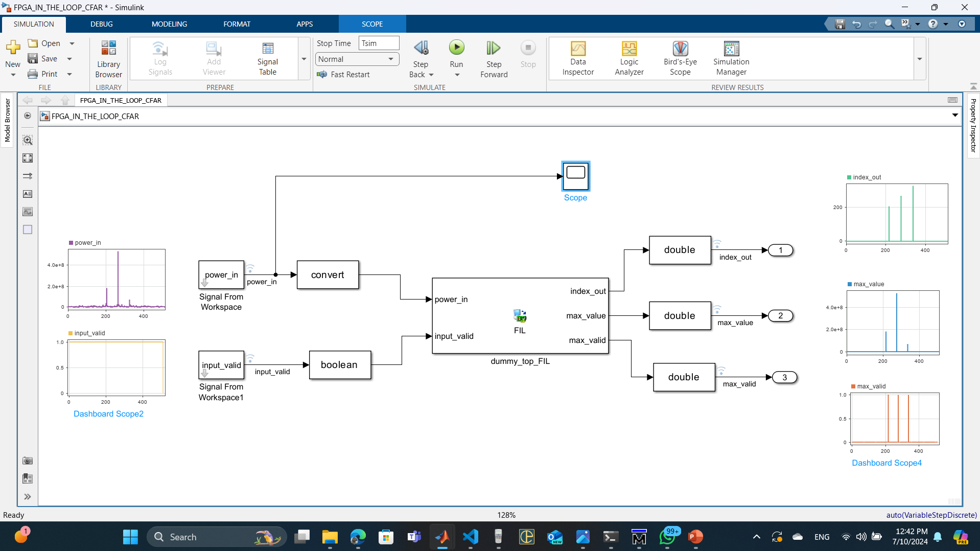The height and width of the screenshot is (551, 980).
Task: Open the Simulation Manager
Action: click(x=731, y=59)
